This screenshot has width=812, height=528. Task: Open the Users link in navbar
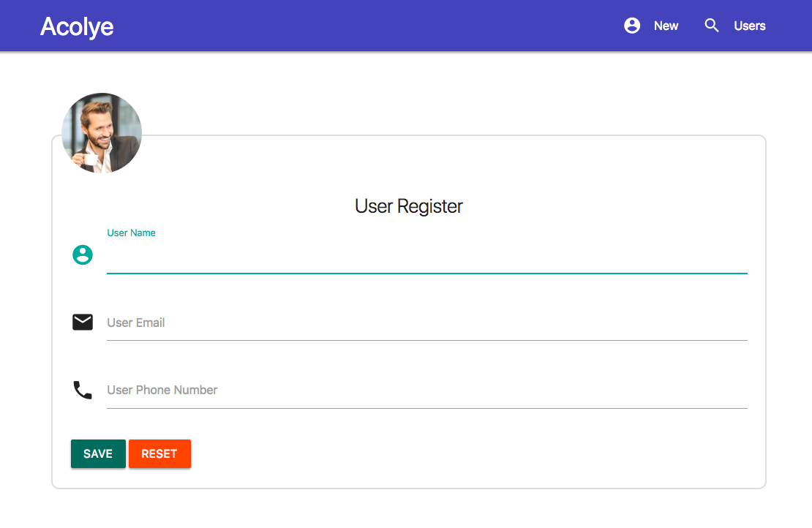749,26
